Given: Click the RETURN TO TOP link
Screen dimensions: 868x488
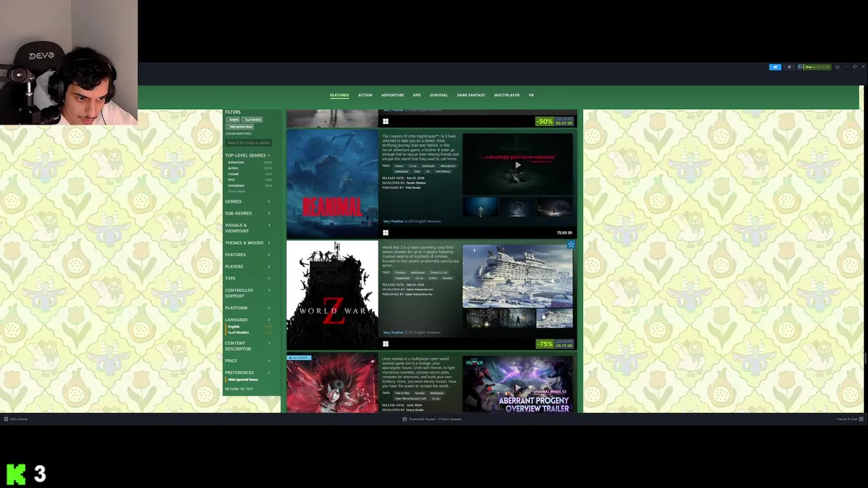Looking at the screenshot, I should (239, 389).
